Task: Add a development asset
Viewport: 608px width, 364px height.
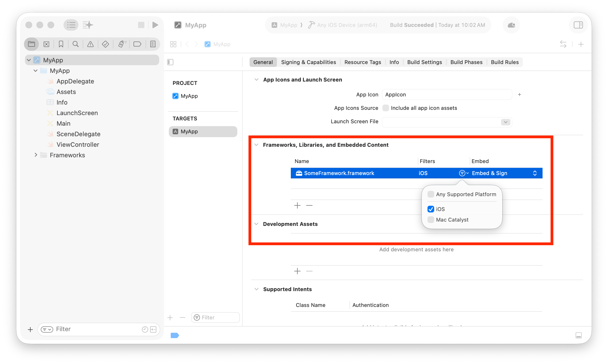Action: 297,271
